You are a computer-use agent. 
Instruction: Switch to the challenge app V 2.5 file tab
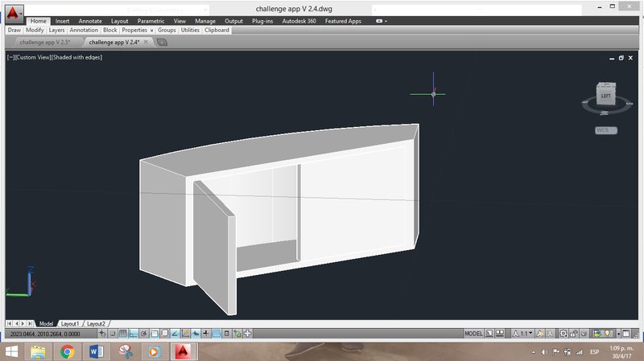44,42
